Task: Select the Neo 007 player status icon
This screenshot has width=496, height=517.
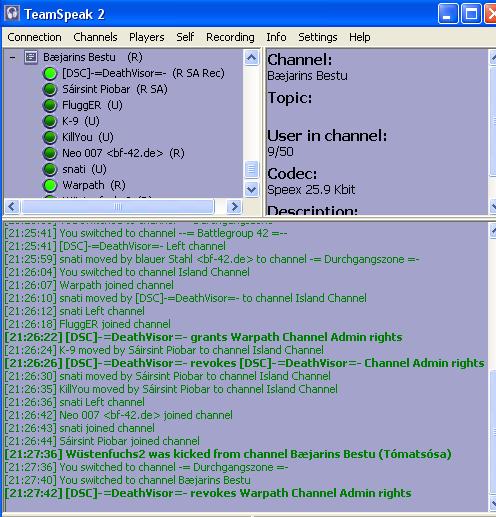Action: click(50, 154)
